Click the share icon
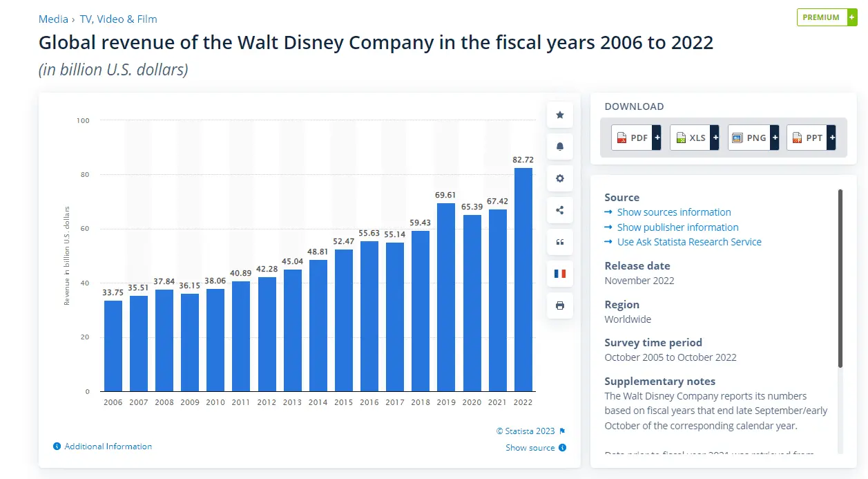The height and width of the screenshot is (479, 868). coord(559,210)
